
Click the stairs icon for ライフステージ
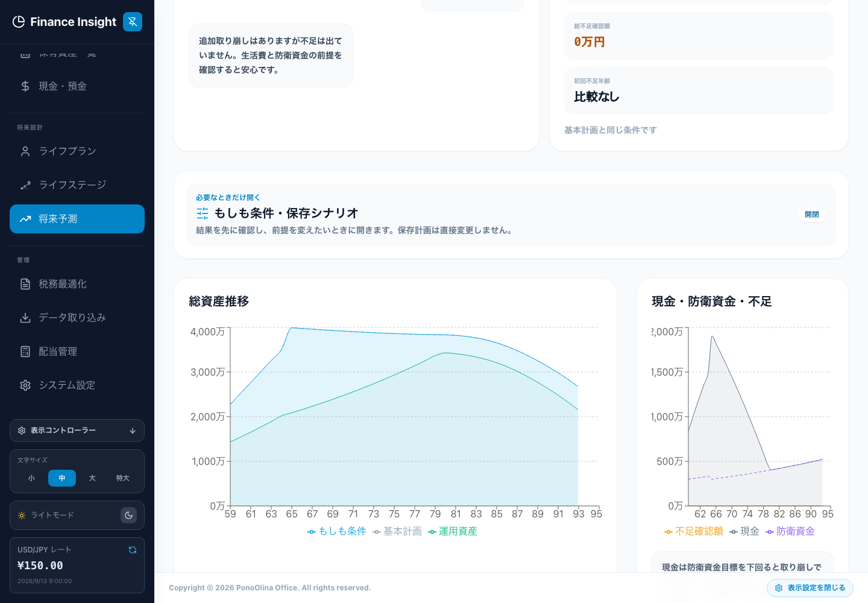pyautogui.click(x=25, y=185)
